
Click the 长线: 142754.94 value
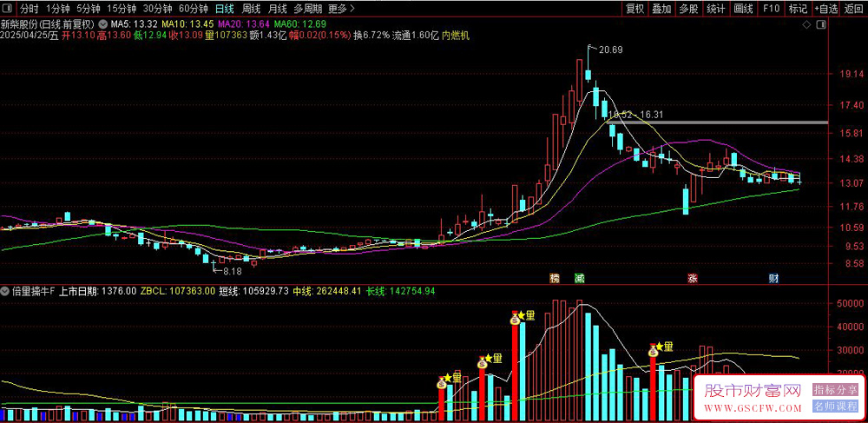click(x=401, y=291)
